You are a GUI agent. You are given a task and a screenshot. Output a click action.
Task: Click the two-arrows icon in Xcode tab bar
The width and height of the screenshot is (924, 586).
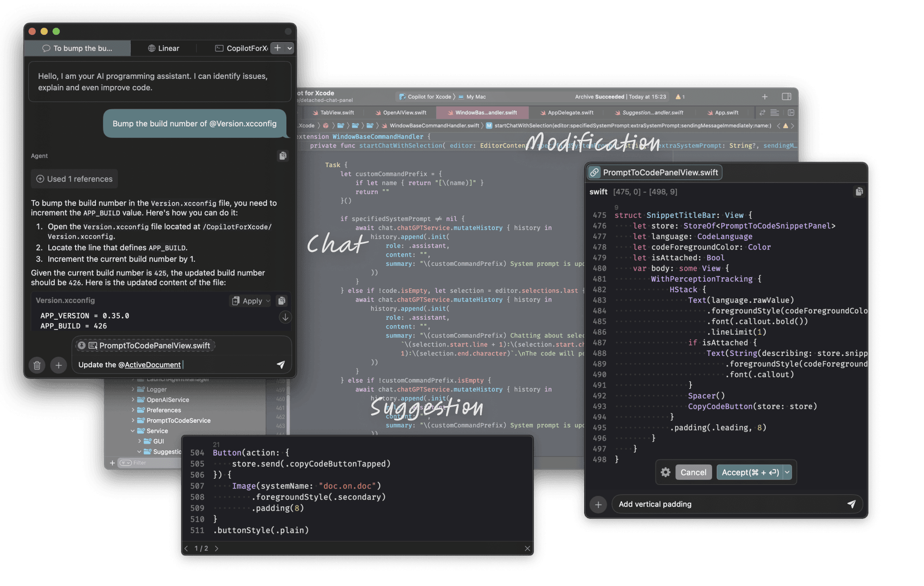pos(762,113)
